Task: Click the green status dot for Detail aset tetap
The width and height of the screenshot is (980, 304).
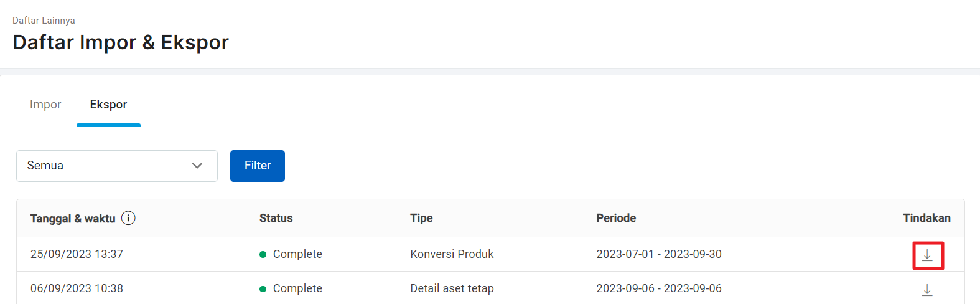Action: [263, 288]
